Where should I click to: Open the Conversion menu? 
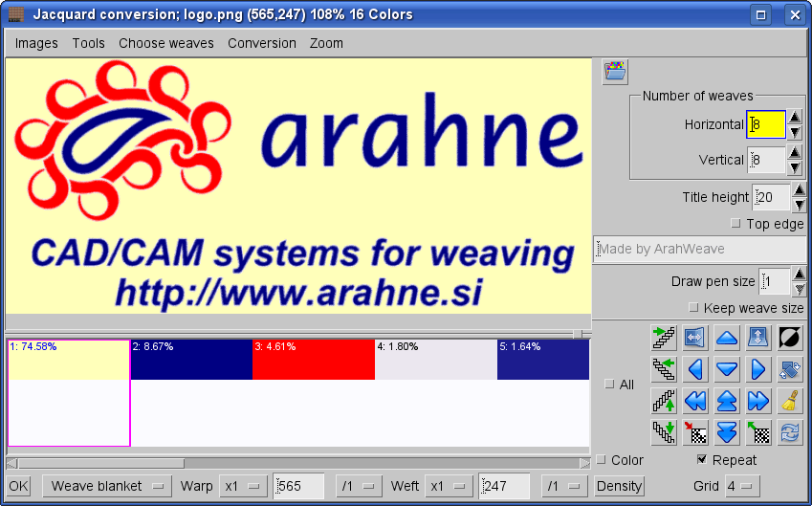click(x=262, y=43)
